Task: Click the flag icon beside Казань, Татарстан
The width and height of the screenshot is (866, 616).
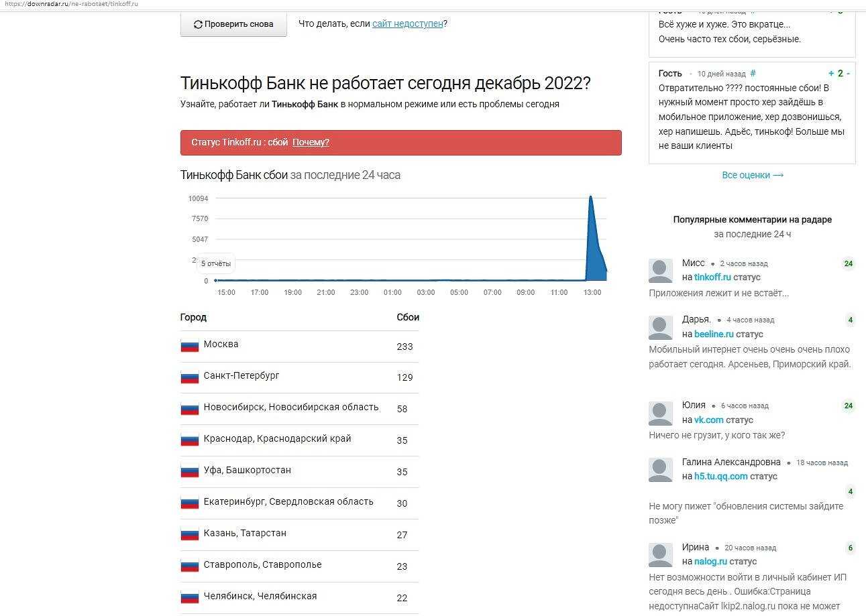Action: tap(190, 535)
